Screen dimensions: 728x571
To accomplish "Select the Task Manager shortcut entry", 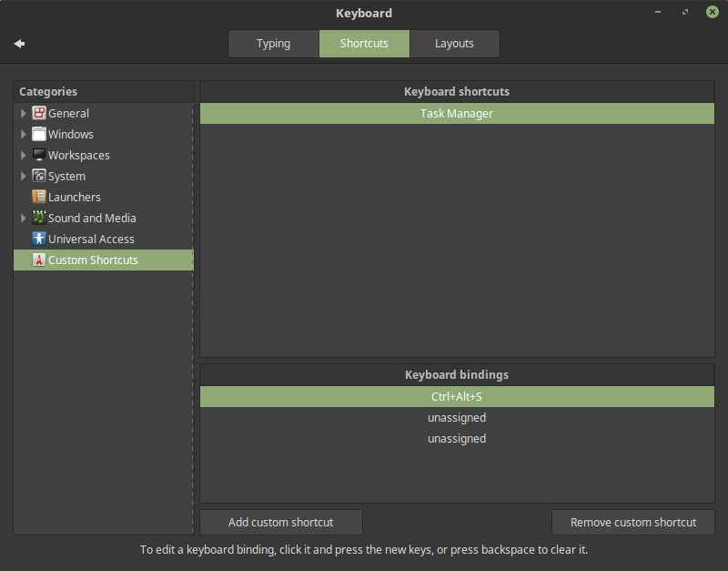I will click(x=456, y=113).
